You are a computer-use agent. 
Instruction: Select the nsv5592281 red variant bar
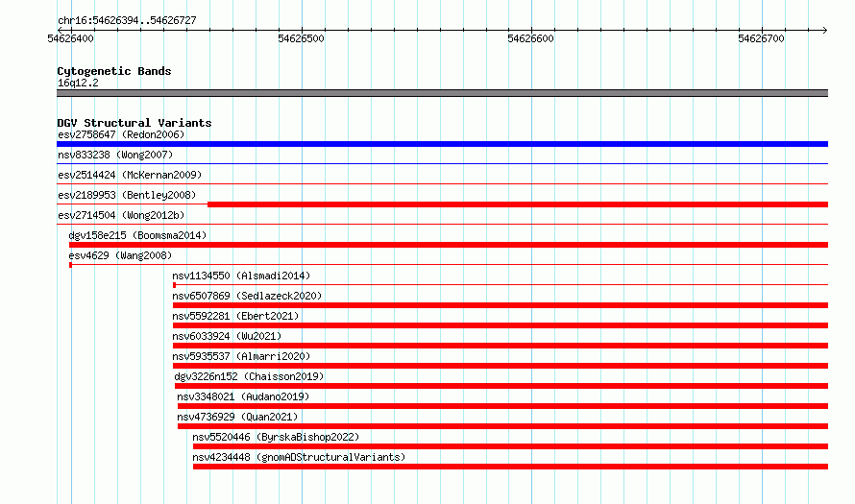(501, 325)
